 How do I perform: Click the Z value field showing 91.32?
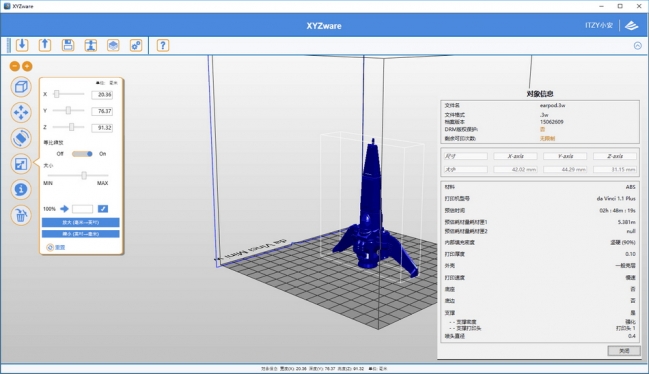(x=102, y=128)
